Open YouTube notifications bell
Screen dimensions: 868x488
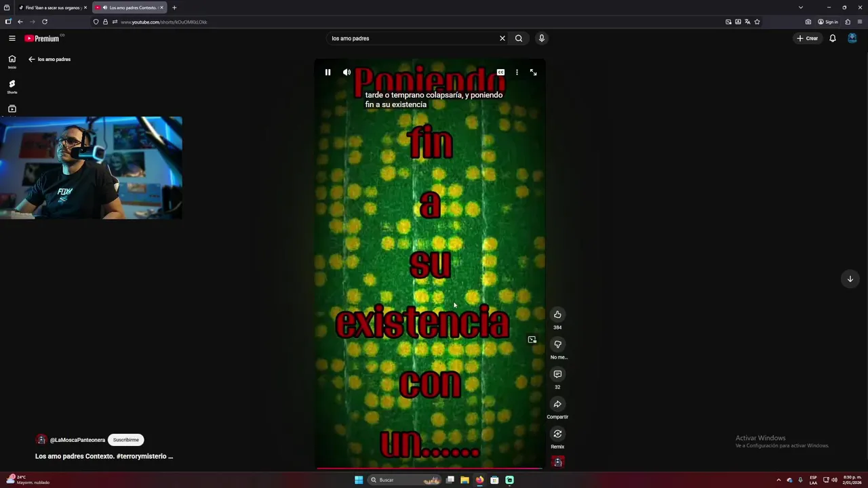[833, 39]
